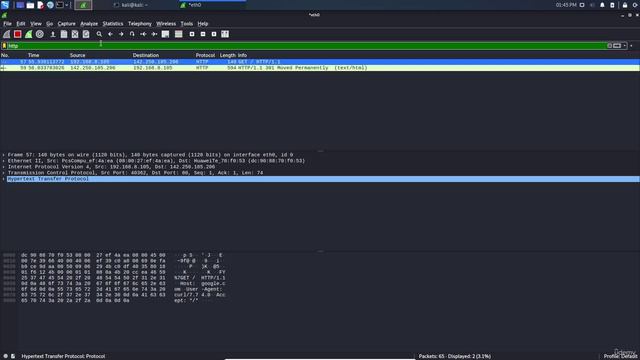The image size is (640, 360).
Task: Select the 301 Moved Permanently packet row
Action: click(x=320, y=68)
